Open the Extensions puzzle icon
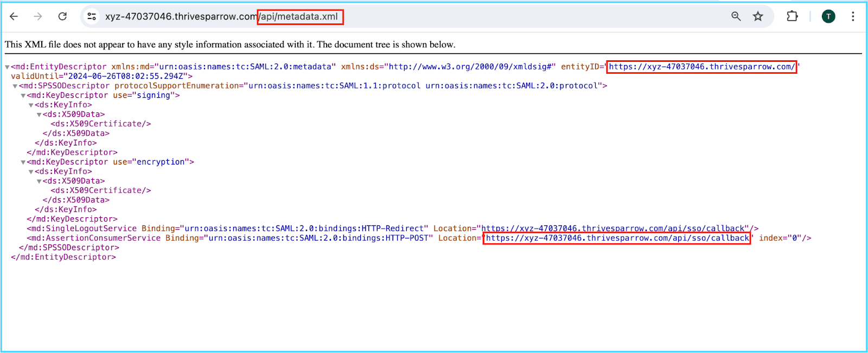This screenshot has height=353, width=868. pyautogui.click(x=792, y=16)
